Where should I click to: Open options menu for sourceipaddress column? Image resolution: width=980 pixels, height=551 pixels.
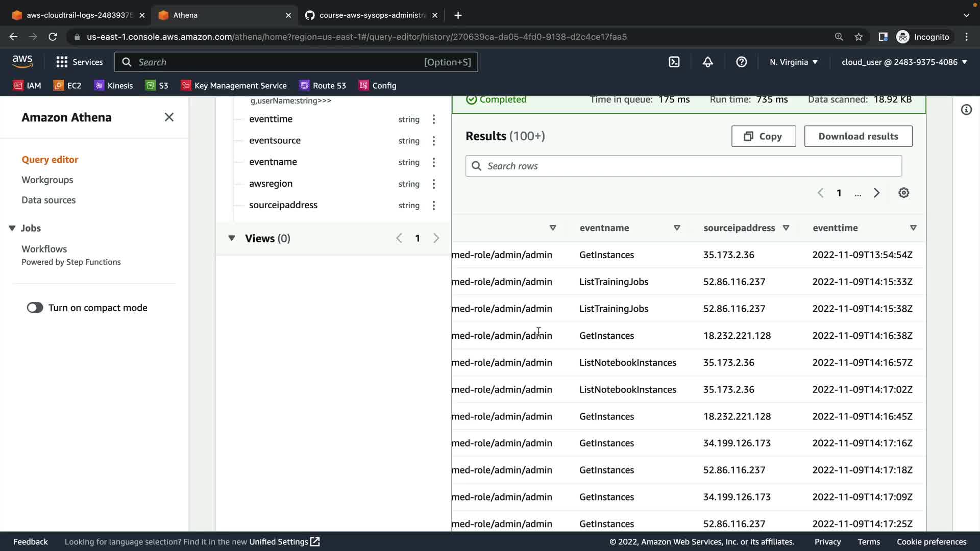click(433, 205)
